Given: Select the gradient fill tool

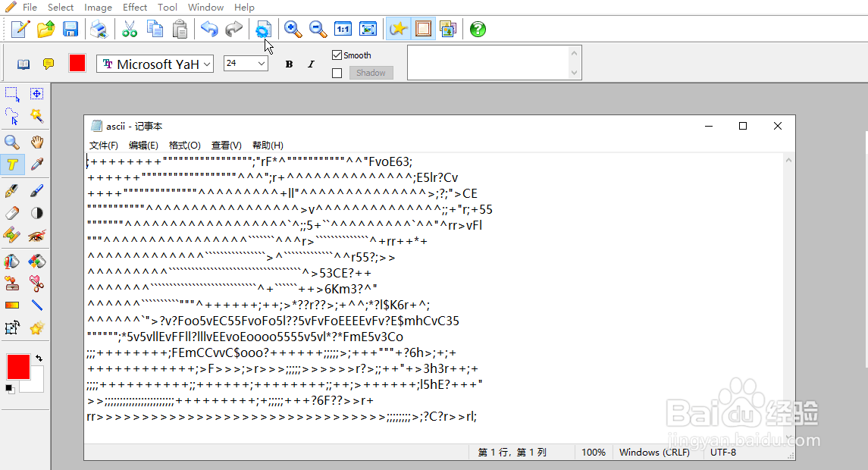Looking at the screenshot, I should pos(12,305).
